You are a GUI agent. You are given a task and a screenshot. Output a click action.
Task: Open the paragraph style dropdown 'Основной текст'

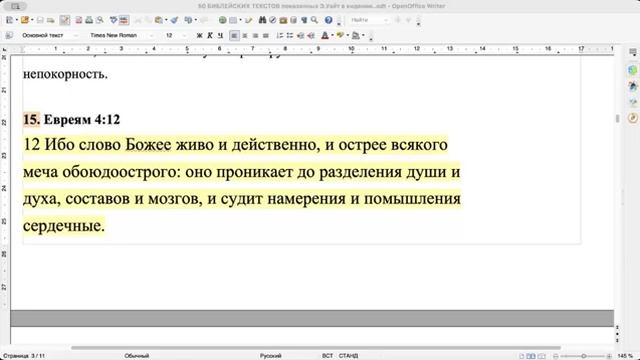(76, 36)
